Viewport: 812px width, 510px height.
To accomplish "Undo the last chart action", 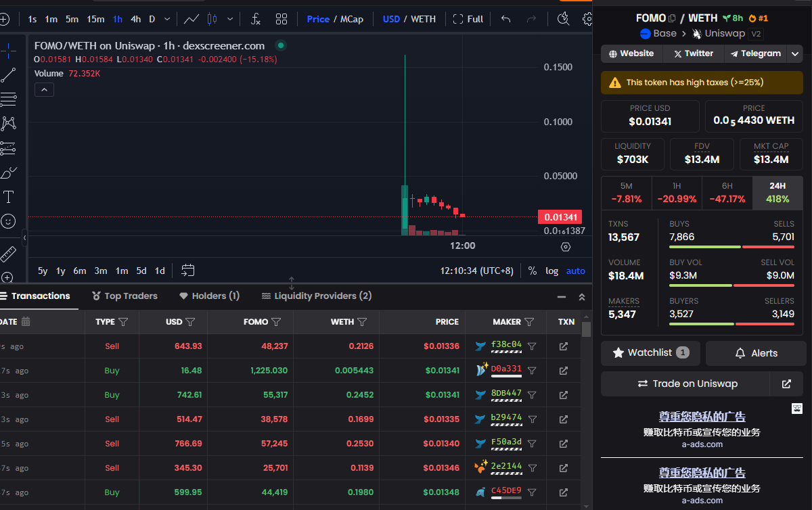I will pos(505,19).
